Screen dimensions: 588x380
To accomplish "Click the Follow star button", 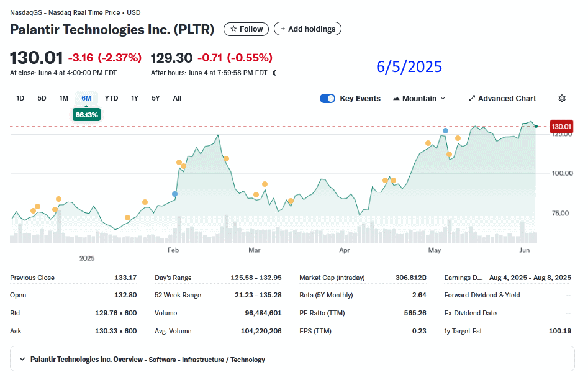I will click(x=246, y=29).
